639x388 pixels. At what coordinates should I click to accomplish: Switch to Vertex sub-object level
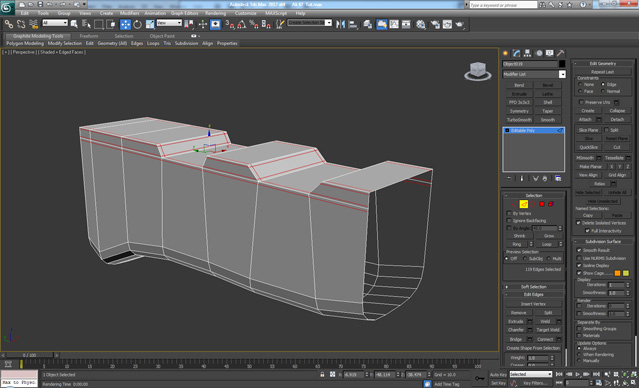(515, 204)
